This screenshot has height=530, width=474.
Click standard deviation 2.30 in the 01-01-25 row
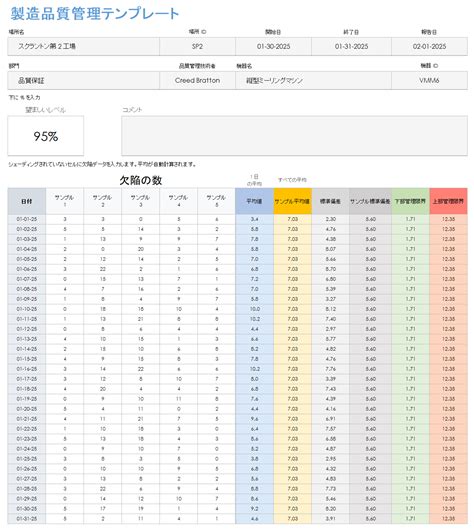coord(330,219)
